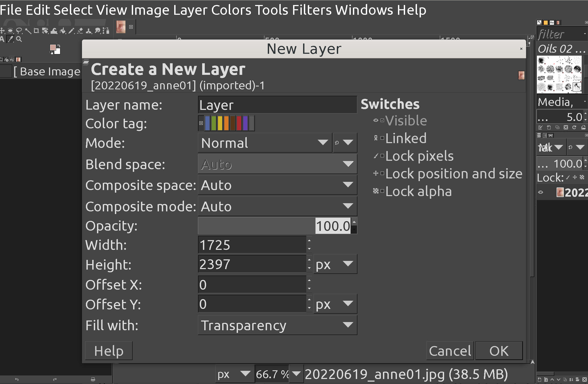Enable the Lock pixels switch
This screenshot has height=384, width=588.
pyautogui.click(x=382, y=156)
